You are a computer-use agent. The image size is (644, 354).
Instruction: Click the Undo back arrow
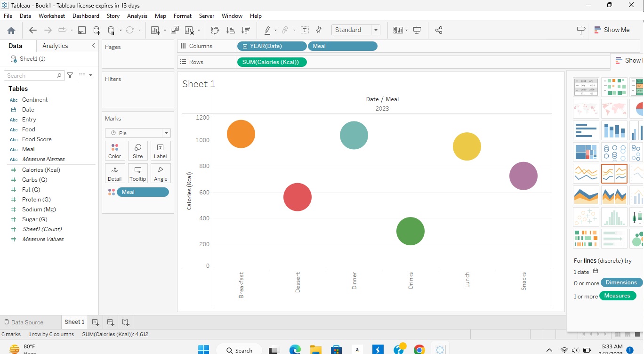32,30
